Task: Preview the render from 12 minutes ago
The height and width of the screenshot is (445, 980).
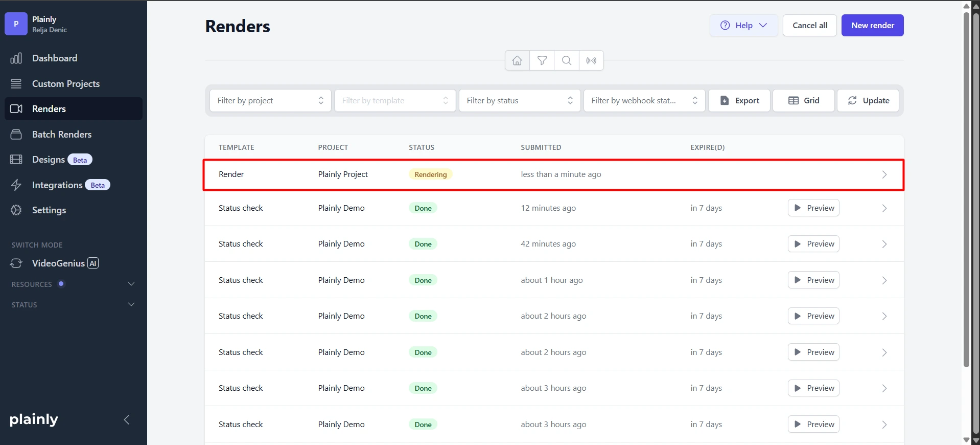Action: [x=813, y=208]
